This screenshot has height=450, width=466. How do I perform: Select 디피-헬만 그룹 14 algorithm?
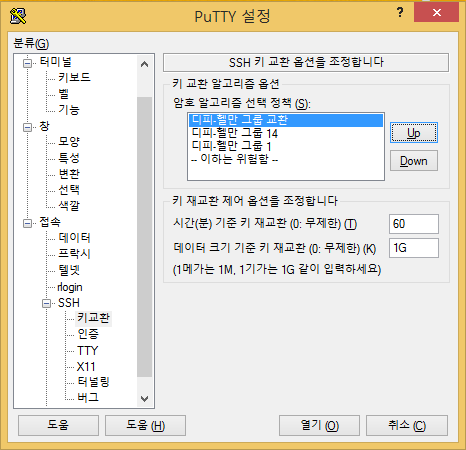(x=286, y=133)
